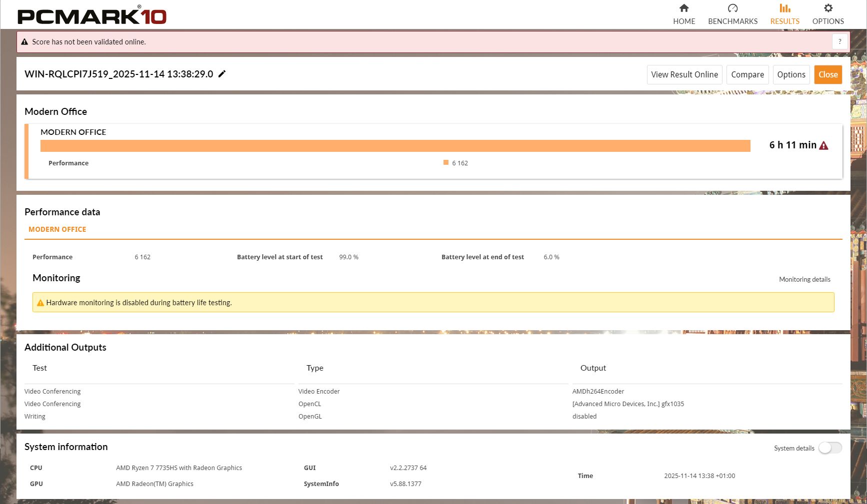
Task: Click the pencil icon to rename result
Action: coord(222,74)
